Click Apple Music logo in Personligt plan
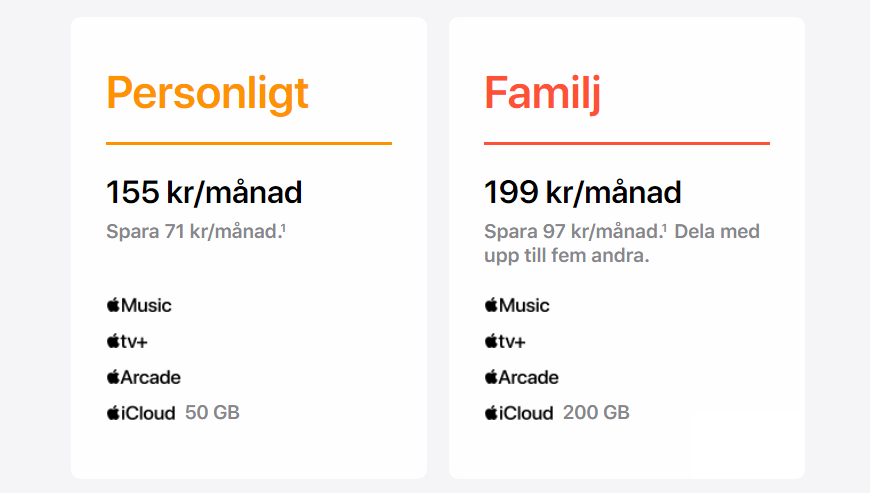Screen dimensions: 870x493 coord(139,305)
